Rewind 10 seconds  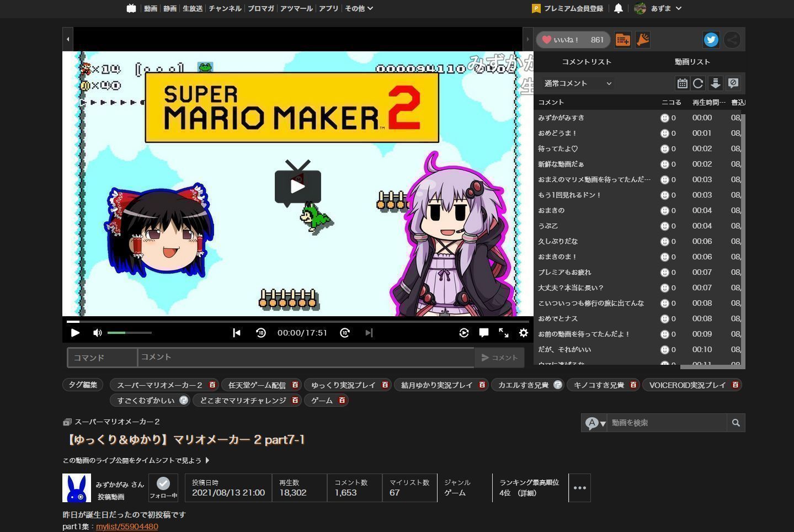click(261, 333)
